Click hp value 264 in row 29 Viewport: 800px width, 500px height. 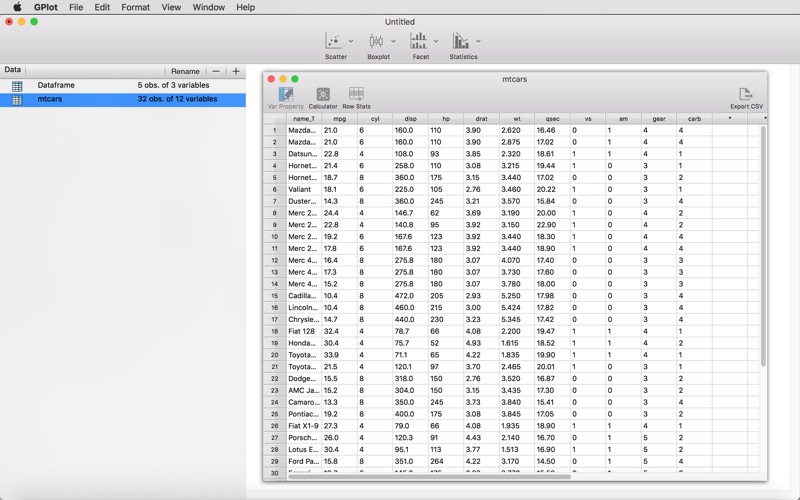[446, 461]
